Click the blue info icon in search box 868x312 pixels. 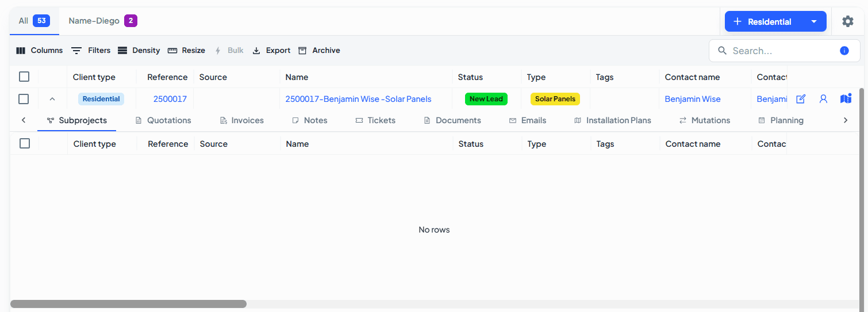[x=844, y=51]
